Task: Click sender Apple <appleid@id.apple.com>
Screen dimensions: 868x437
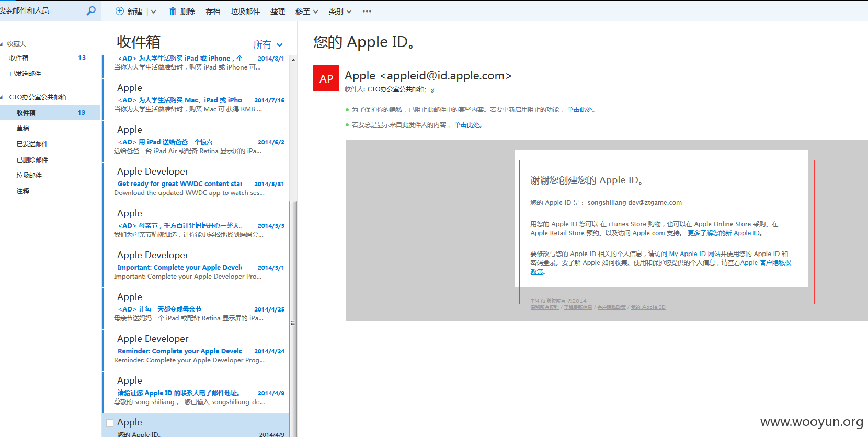Action: click(428, 76)
